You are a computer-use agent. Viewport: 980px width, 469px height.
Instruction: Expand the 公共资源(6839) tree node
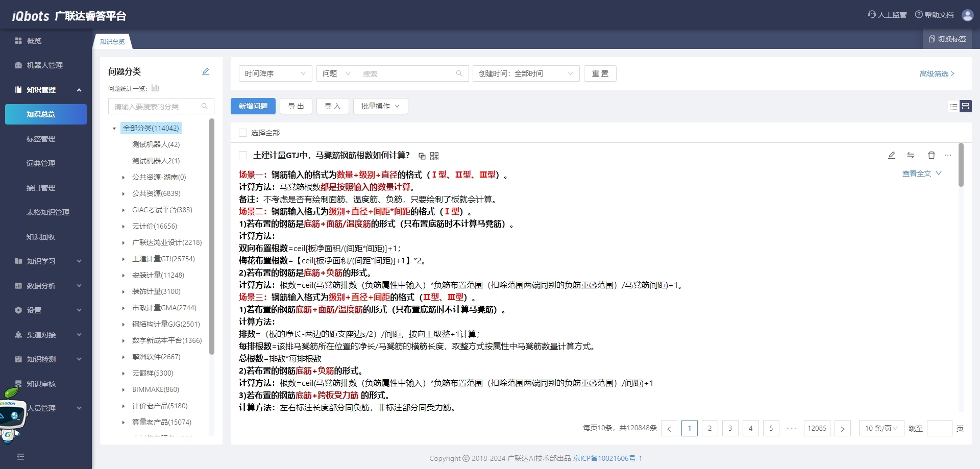point(123,194)
